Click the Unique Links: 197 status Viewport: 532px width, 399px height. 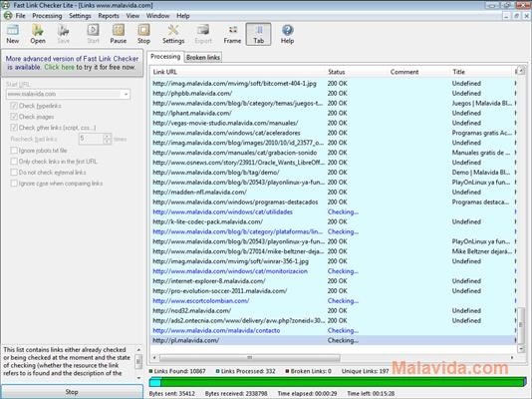(365, 371)
